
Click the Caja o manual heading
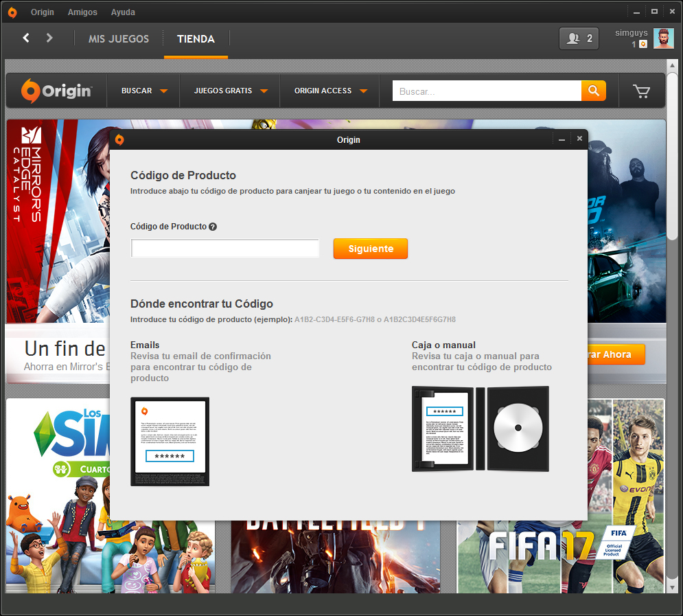tap(443, 345)
